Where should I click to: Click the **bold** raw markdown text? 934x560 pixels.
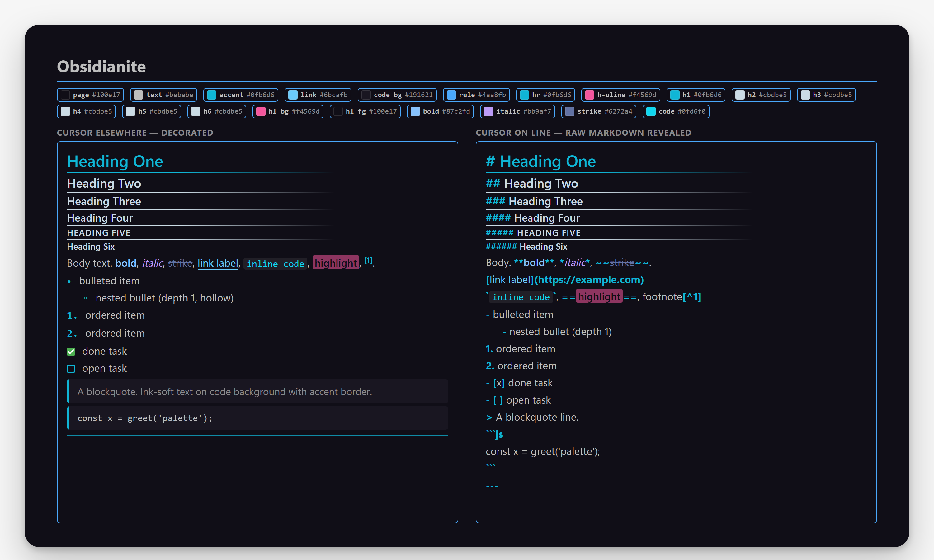[534, 263]
